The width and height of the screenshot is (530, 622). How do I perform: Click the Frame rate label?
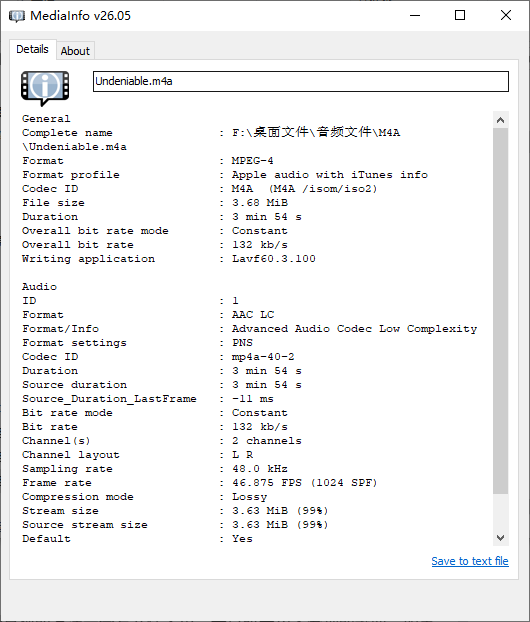57,483
